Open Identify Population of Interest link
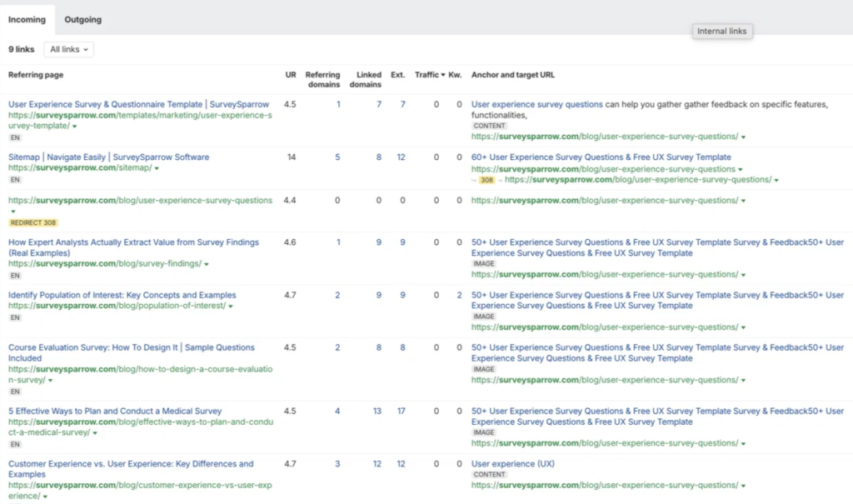 pos(122,295)
